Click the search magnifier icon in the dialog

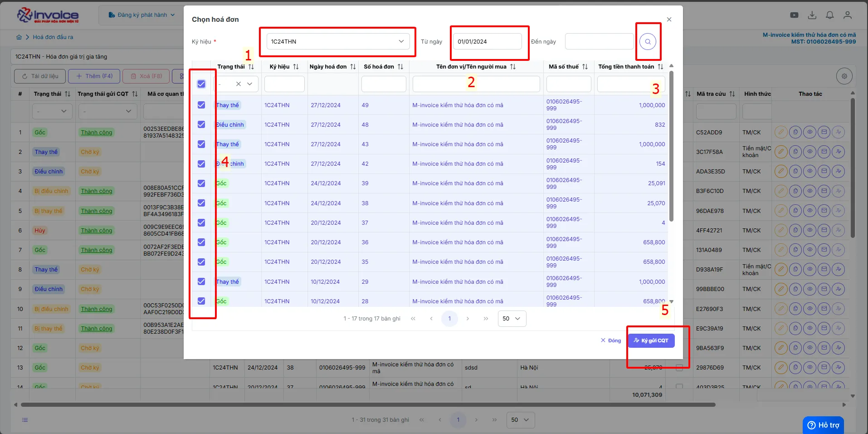pyautogui.click(x=648, y=41)
